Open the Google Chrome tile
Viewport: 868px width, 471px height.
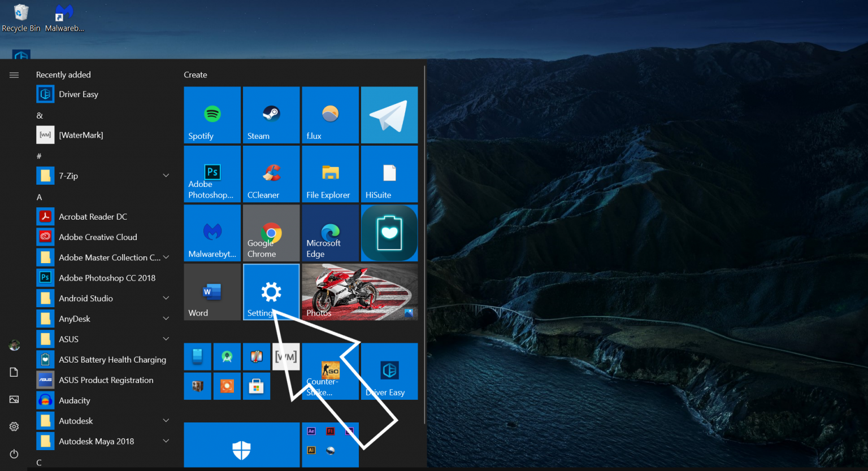tap(271, 233)
